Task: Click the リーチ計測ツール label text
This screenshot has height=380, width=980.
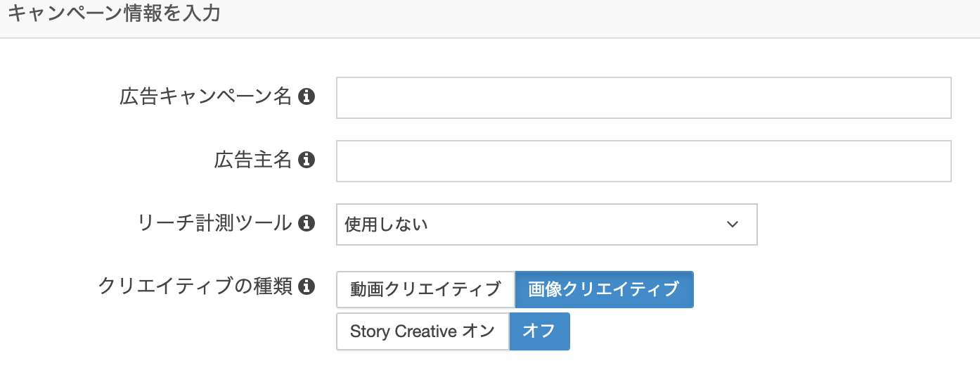Action: 215,224
